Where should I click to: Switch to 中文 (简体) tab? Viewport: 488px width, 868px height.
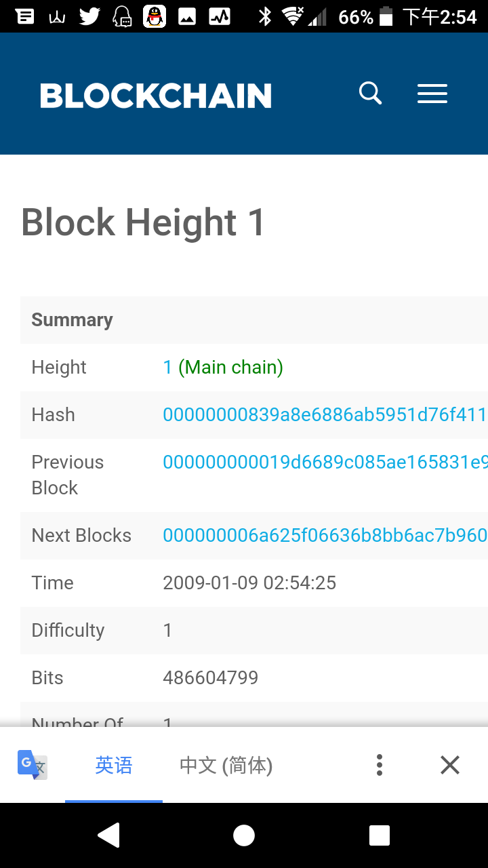[226, 766]
